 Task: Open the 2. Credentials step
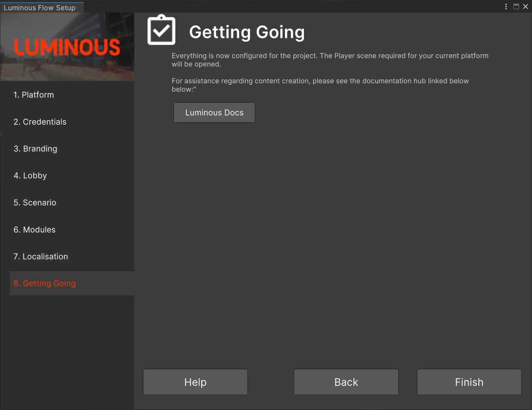[40, 122]
